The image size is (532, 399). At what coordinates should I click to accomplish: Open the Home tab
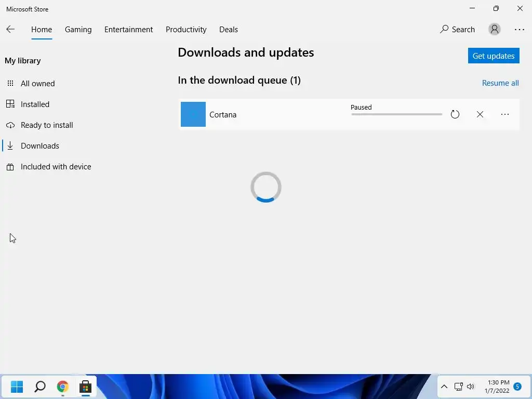point(42,30)
